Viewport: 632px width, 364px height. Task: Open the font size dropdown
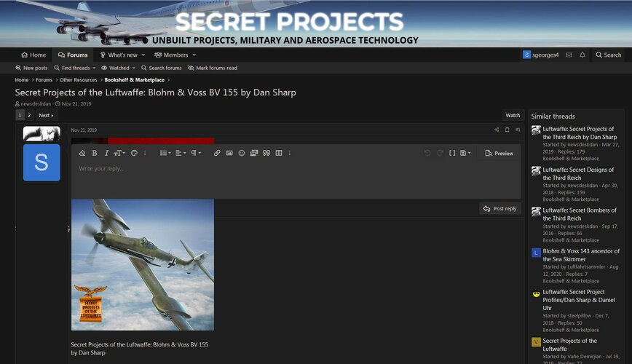119,153
